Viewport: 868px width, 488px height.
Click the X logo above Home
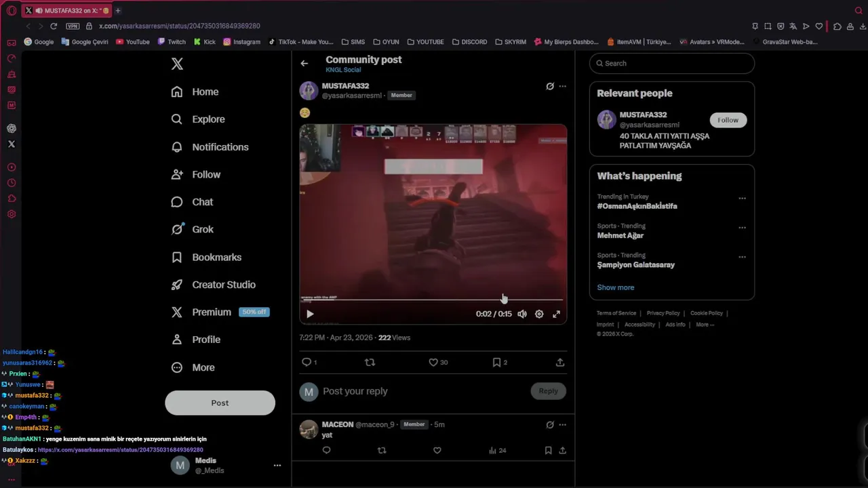coord(177,64)
